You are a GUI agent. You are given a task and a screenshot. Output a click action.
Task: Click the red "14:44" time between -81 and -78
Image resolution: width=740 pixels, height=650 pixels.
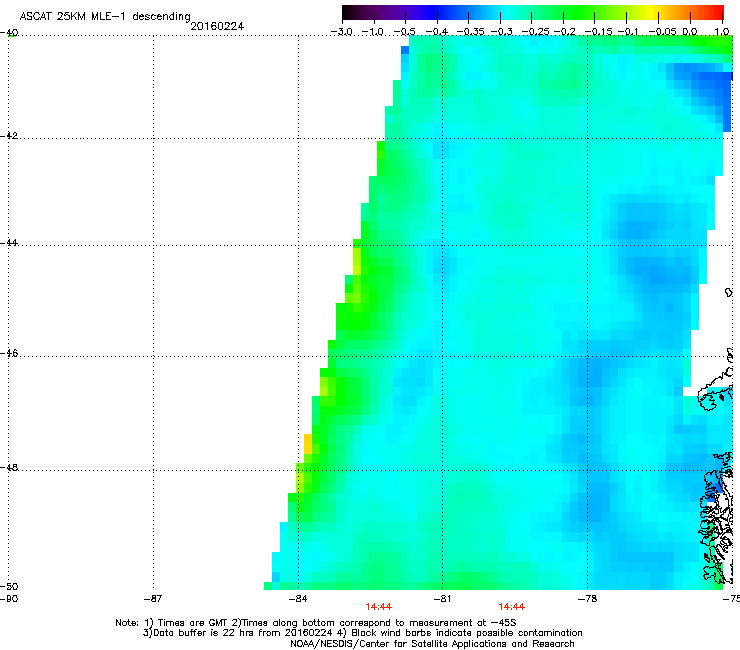click(512, 607)
